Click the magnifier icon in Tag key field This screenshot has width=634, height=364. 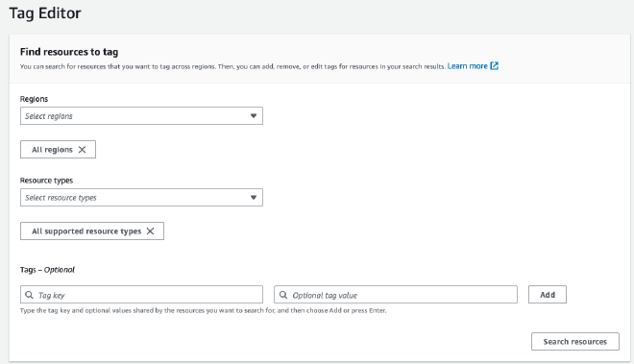click(29, 295)
